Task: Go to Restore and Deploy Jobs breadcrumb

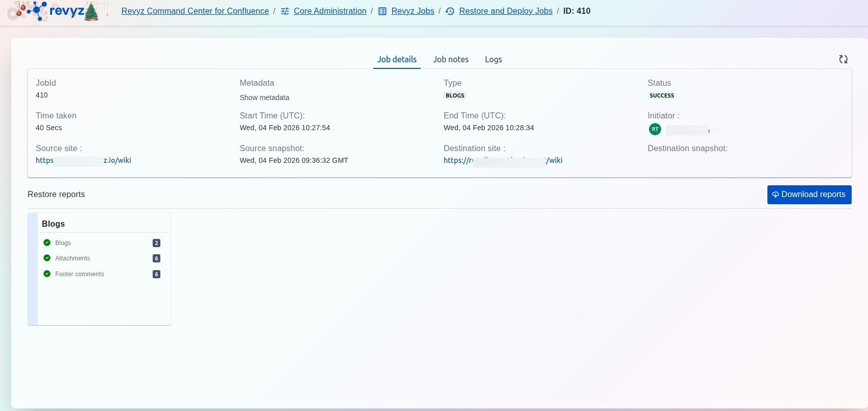Action: point(505,11)
